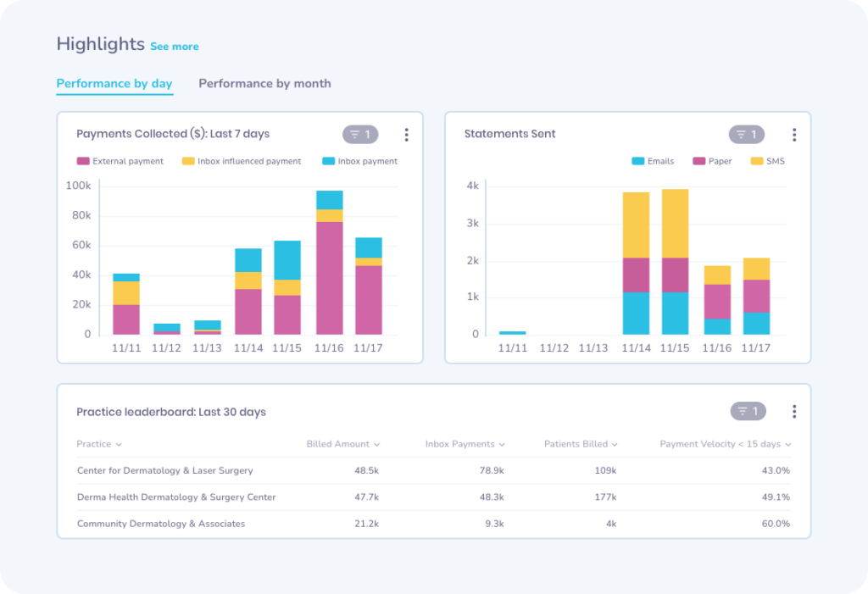This screenshot has width=868, height=594.
Task: Open the Payment Velocity sort dropdown
Action: 725,443
